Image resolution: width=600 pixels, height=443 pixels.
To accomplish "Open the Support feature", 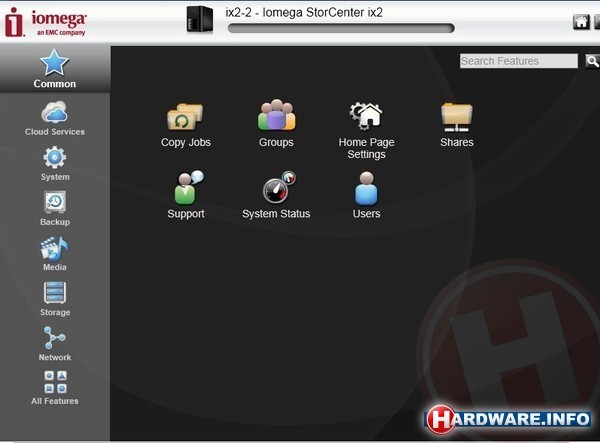I will point(186,195).
